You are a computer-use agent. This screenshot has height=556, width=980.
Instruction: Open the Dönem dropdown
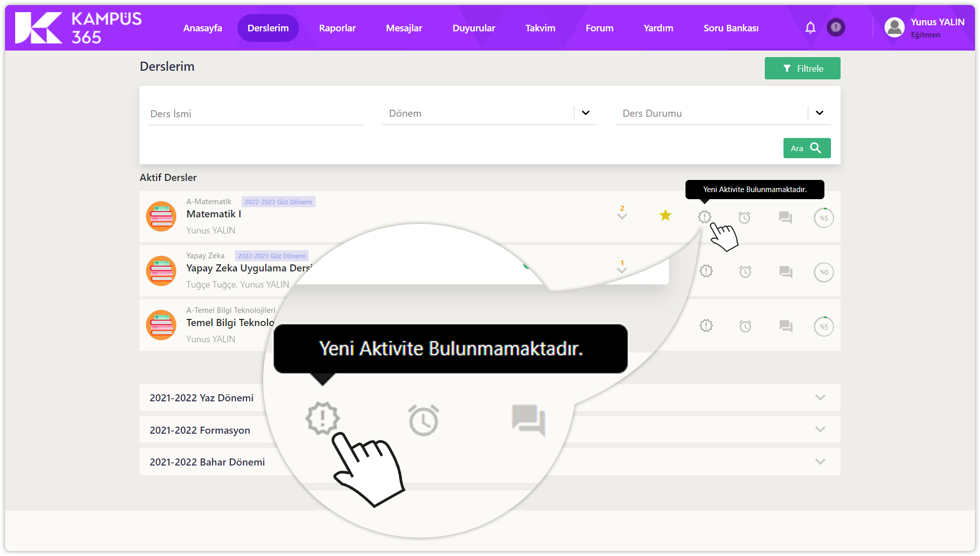(585, 113)
